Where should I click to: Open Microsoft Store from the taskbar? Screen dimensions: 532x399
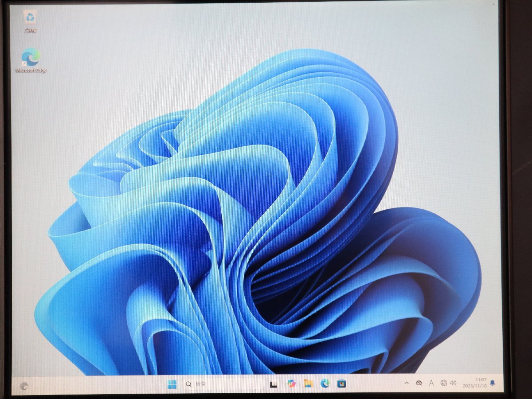[341, 383]
